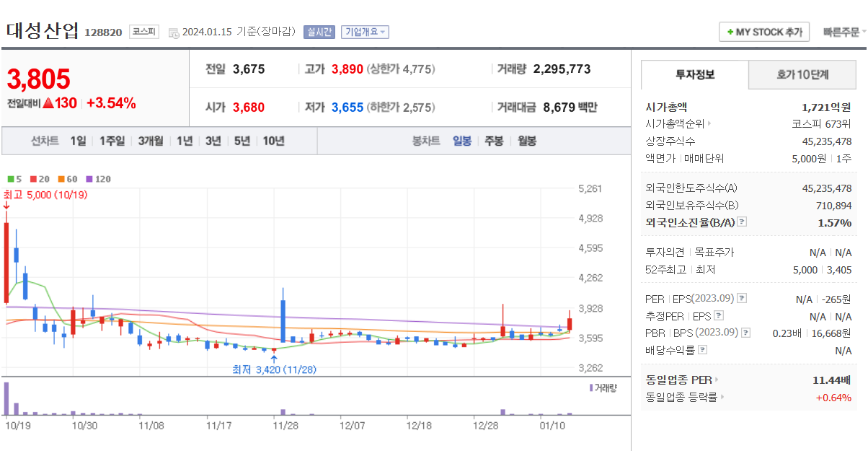Image resolution: width=868 pixels, height=451 pixels.
Task: Select 일봉 candlestick chart
Action: coord(462,141)
